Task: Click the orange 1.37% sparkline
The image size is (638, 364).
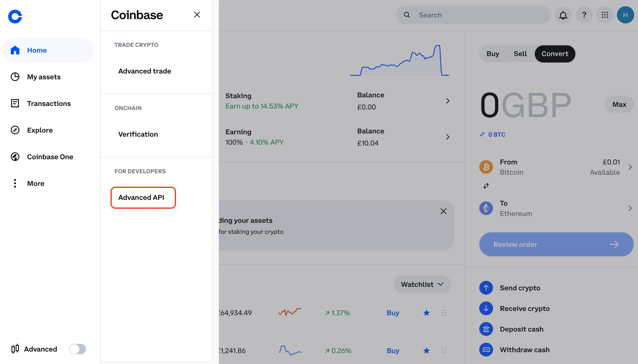Action: 290,312
